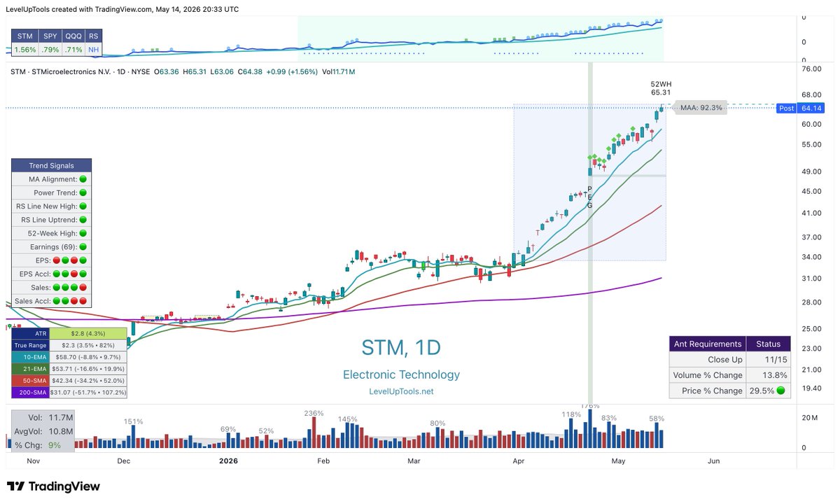Click the MAA: 92.3% label
The width and height of the screenshot is (840, 504).
pos(701,108)
